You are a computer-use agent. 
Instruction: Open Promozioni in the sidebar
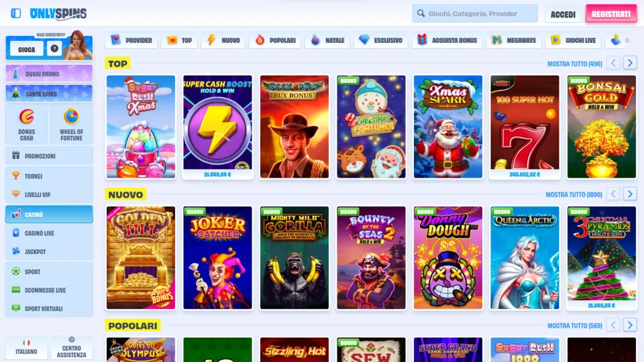[49, 156]
